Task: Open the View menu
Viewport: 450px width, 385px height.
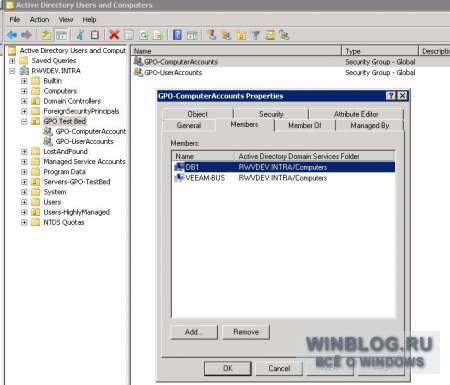Action: coord(66,20)
